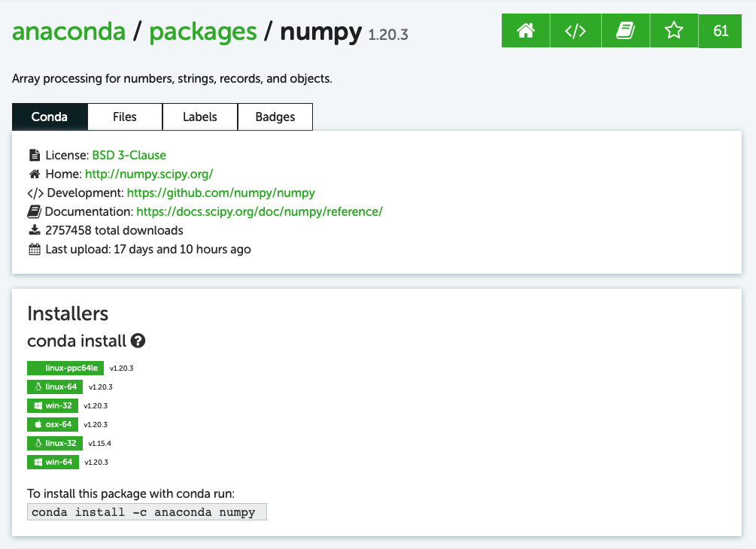Switch to the Files tab
This screenshot has height=549, width=756.
point(125,117)
